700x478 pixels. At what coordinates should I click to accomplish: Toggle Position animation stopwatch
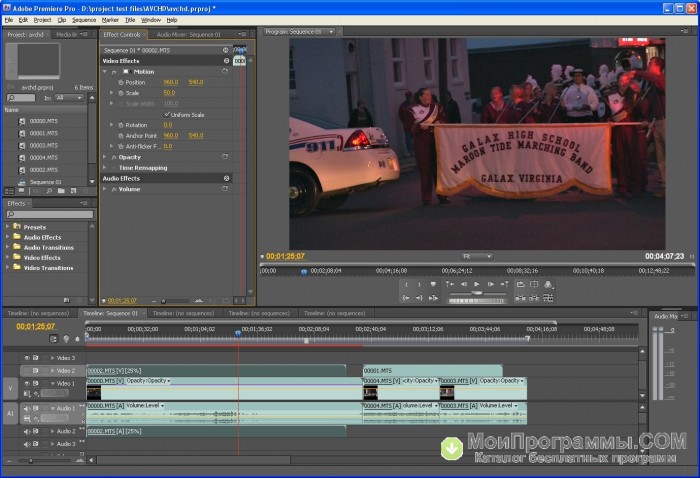[121, 82]
